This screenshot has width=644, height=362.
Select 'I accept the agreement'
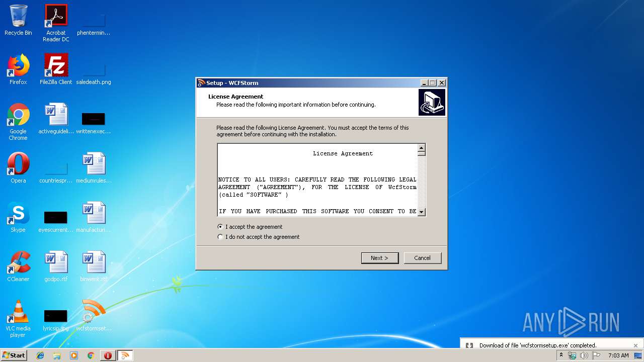(x=250, y=227)
